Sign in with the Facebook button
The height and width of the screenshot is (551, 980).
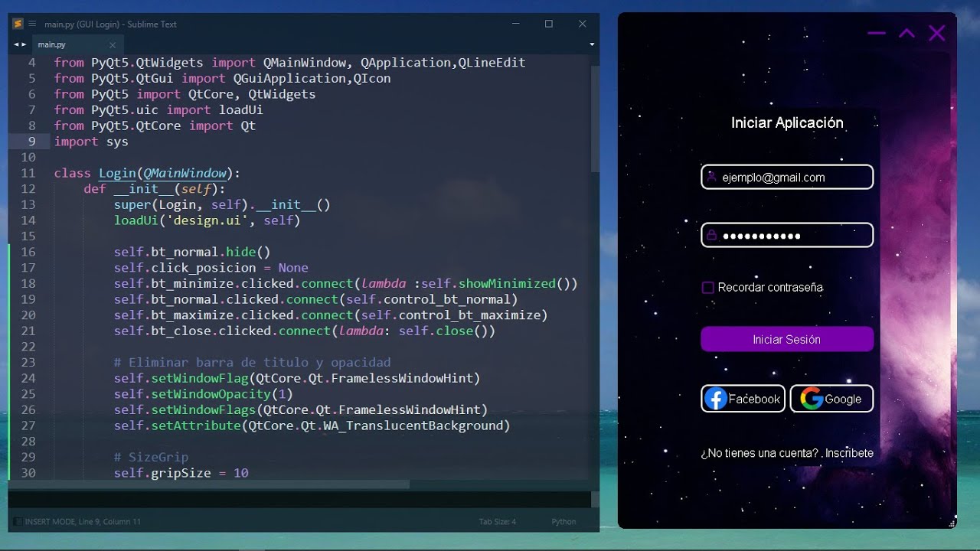(x=743, y=399)
